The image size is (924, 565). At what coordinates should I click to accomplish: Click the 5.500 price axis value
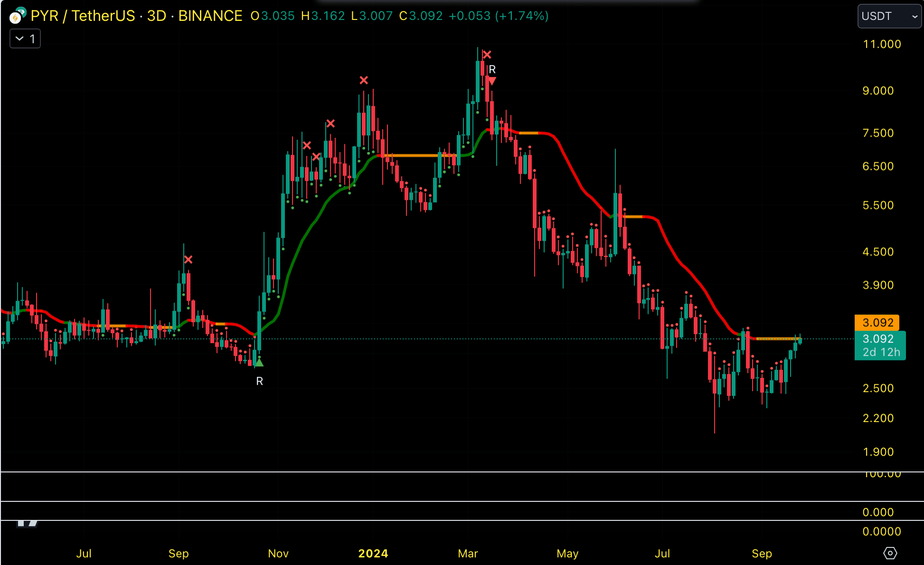tap(878, 205)
